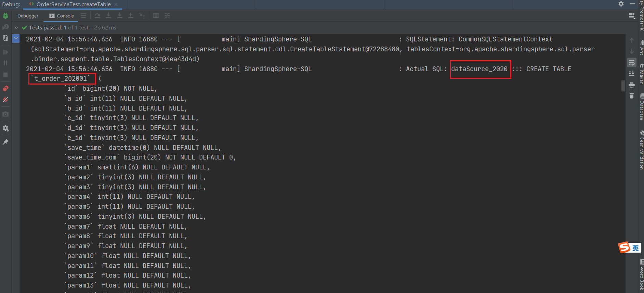Screen dimensions: 644x293
Task: Click the thread dump camera icon
Action: [x=5, y=114]
